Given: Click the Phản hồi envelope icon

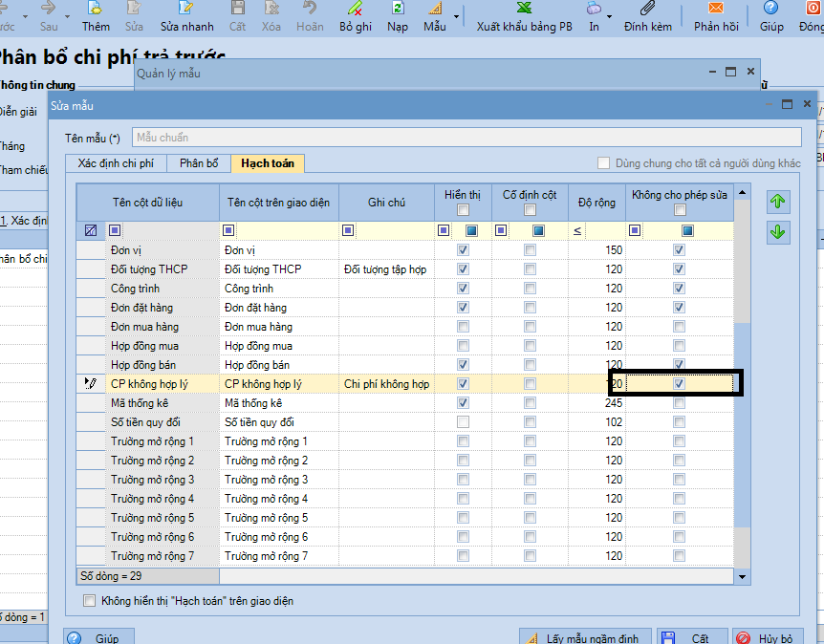Looking at the screenshot, I should [716, 8].
